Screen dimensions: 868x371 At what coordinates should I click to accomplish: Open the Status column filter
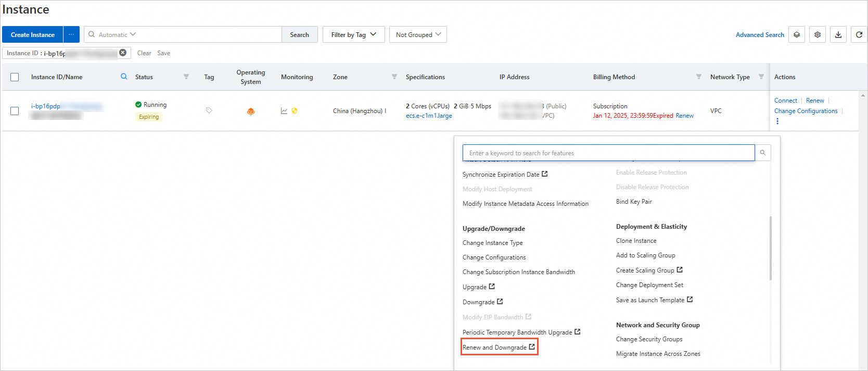click(186, 77)
